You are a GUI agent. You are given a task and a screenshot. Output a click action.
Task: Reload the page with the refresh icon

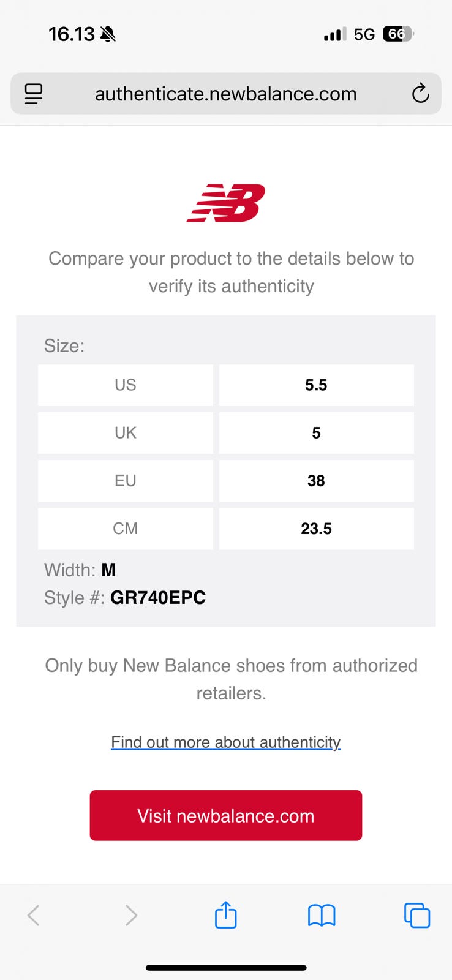(420, 94)
